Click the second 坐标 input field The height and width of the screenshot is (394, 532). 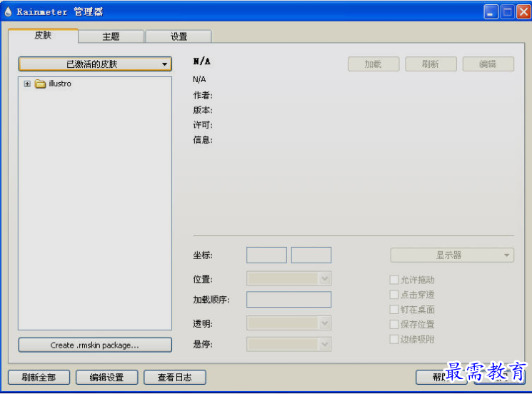click(311, 255)
